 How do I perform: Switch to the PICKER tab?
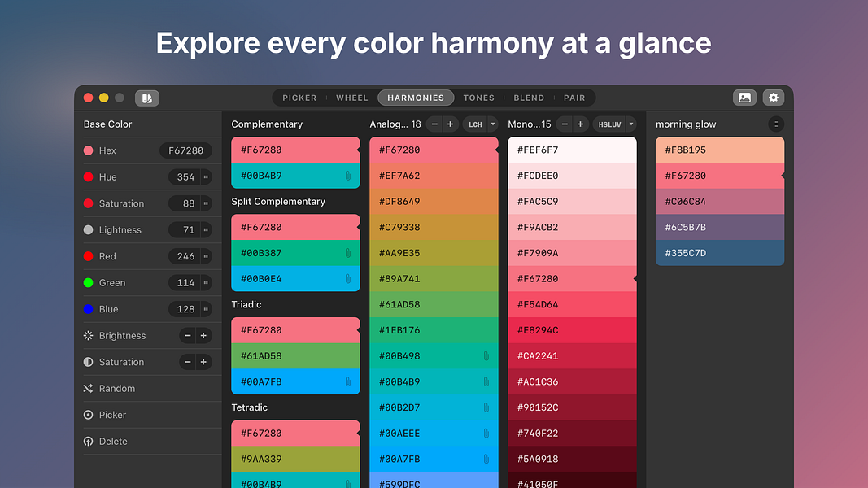click(x=299, y=98)
